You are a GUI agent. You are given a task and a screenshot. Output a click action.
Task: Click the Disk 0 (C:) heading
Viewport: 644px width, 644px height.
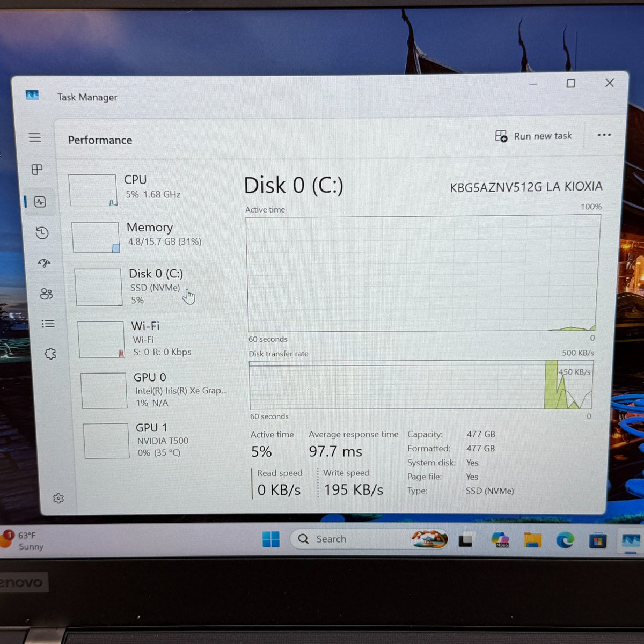[294, 186]
